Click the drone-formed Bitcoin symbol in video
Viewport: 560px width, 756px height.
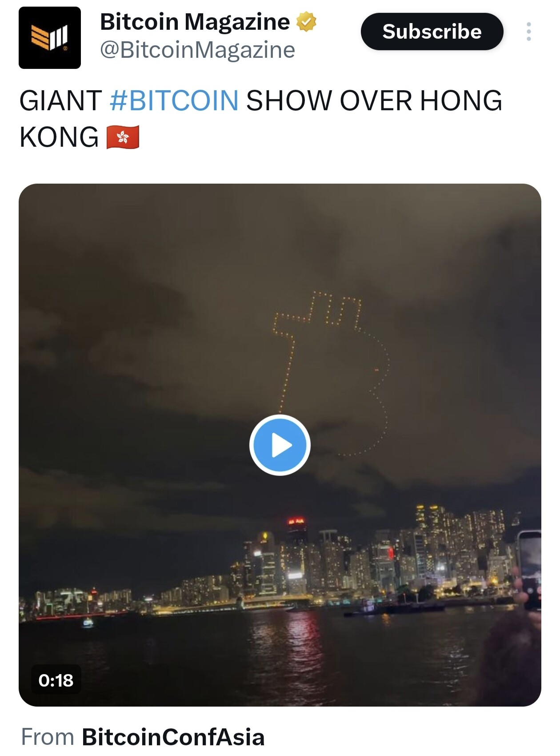point(331,374)
